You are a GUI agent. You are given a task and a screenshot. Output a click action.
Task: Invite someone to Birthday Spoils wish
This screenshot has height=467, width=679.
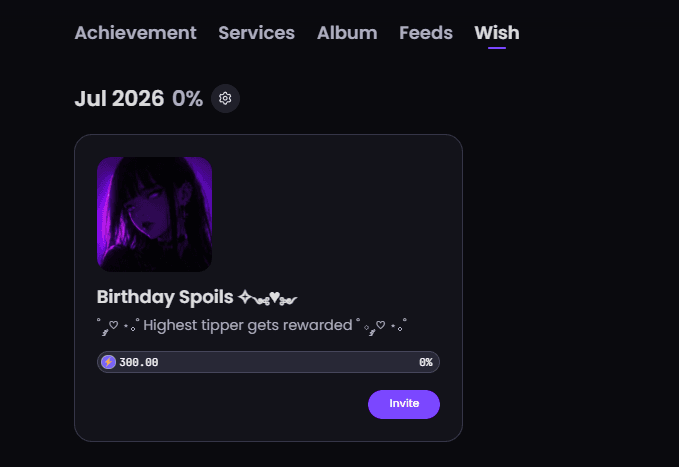pyautogui.click(x=404, y=404)
